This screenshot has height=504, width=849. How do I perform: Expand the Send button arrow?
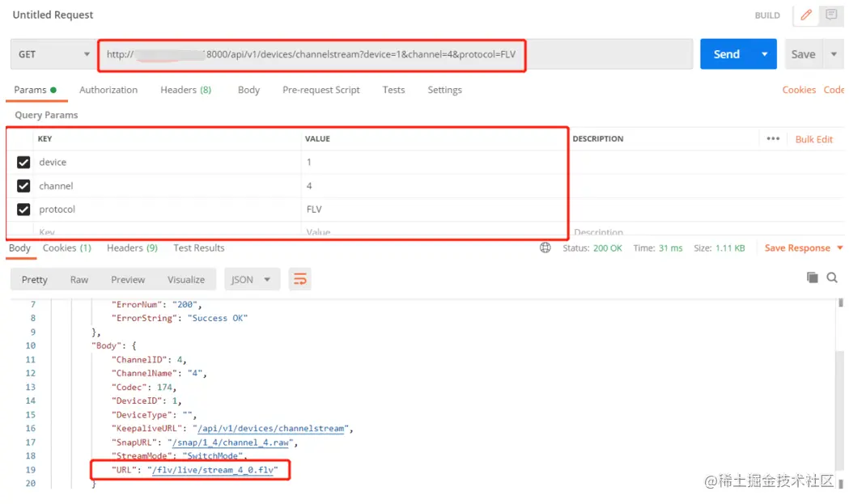[x=765, y=54]
